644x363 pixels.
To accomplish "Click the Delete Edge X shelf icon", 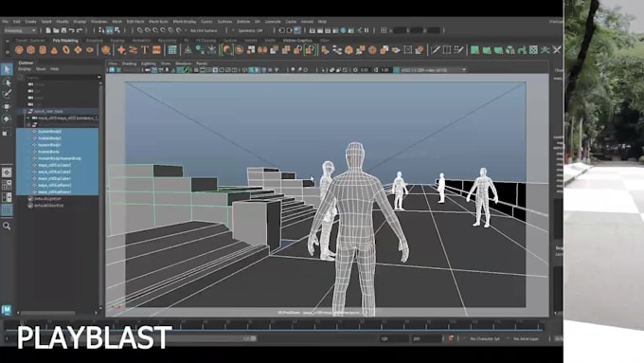I will [x=557, y=50].
